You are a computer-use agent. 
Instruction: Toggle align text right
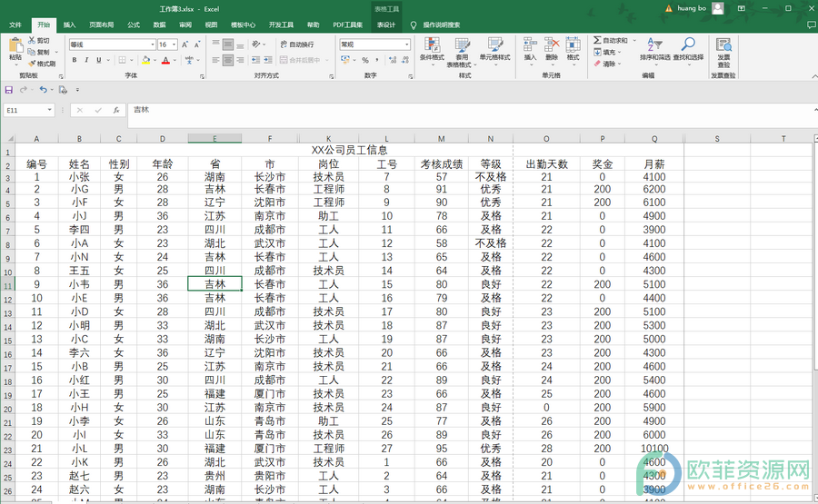[240, 60]
